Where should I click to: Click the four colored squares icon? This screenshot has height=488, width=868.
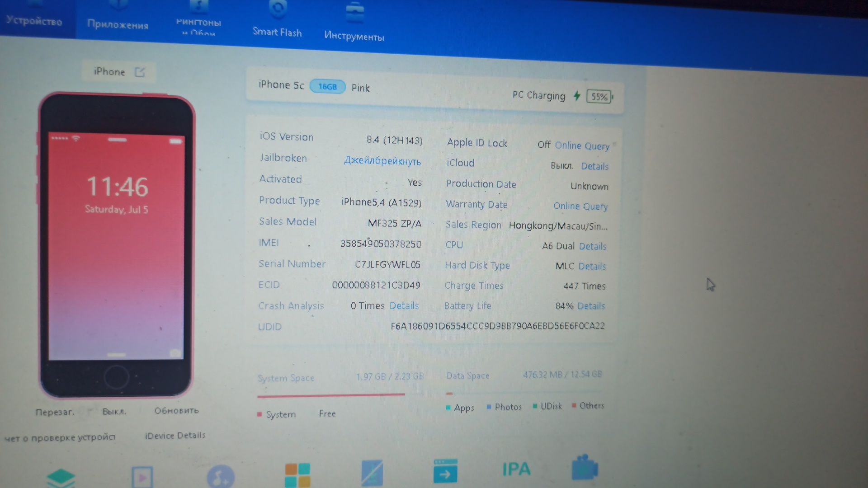pos(297,475)
